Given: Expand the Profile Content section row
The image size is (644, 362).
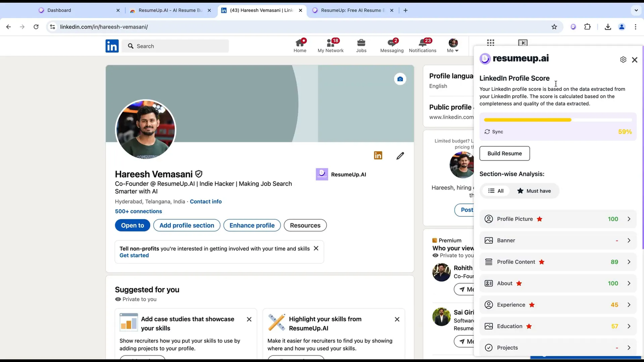Looking at the screenshot, I should pyautogui.click(x=558, y=262).
